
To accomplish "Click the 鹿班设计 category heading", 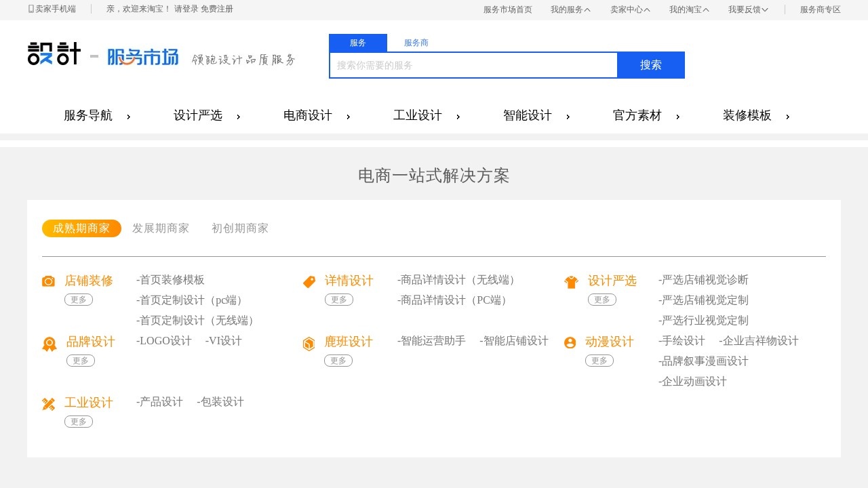I will point(349,342).
